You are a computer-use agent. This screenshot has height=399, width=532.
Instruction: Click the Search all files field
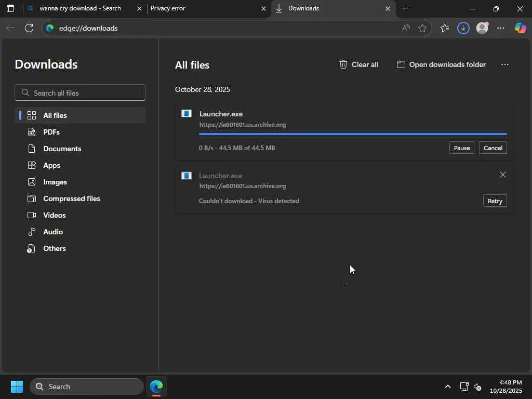tap(80, 93)
